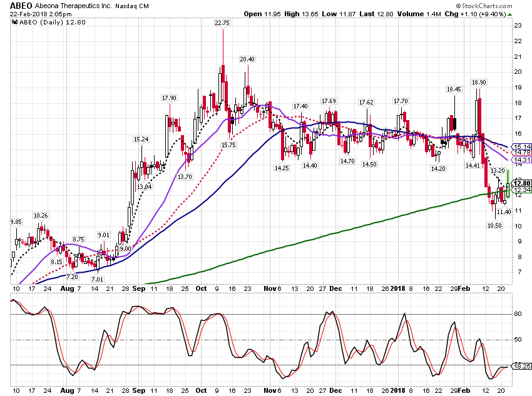Click the 18.90 February high label
Viewport: 532px width, 396px height.
click(479, 83)
